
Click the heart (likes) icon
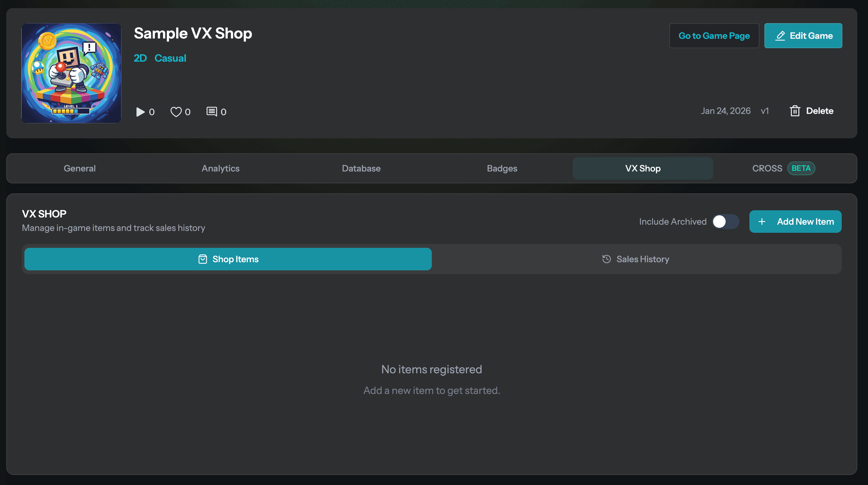pyautogui.click(x=176, y=112)
